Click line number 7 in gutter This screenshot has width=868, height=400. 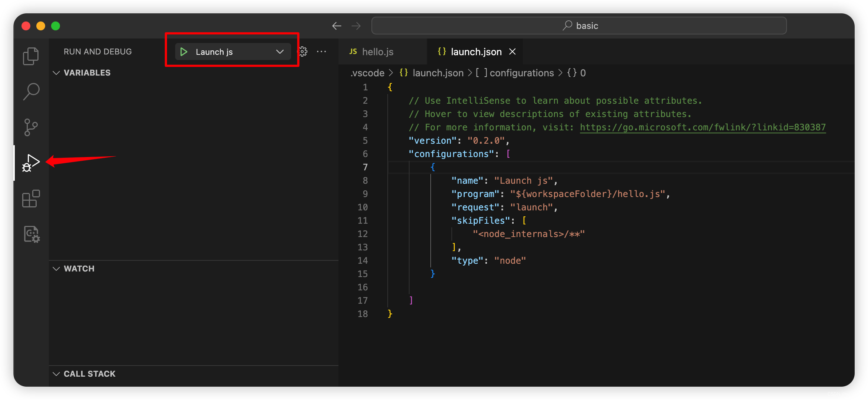(x=365, y=167)
